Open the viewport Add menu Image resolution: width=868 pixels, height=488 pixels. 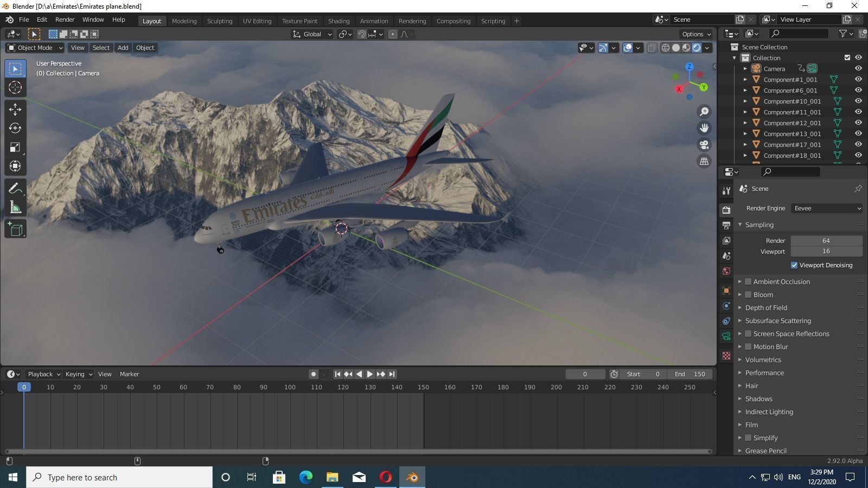(123, 48)
